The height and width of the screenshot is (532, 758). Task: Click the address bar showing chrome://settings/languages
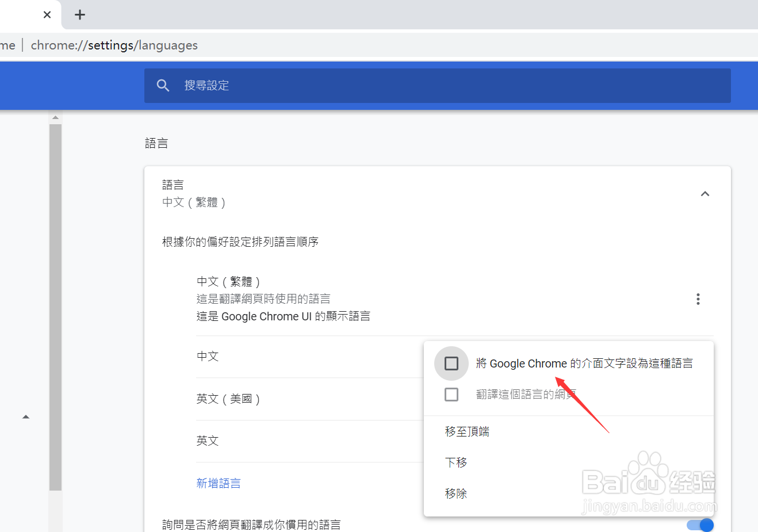(114, 45)
